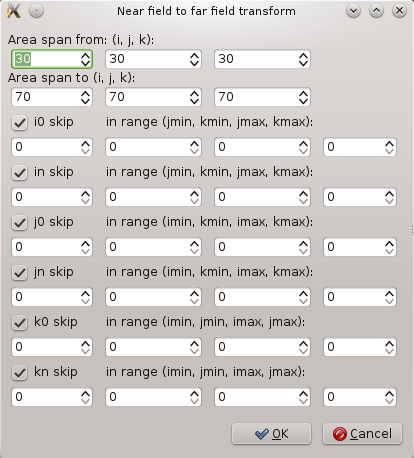Click OK to confirm the transform

coord(271,434)
